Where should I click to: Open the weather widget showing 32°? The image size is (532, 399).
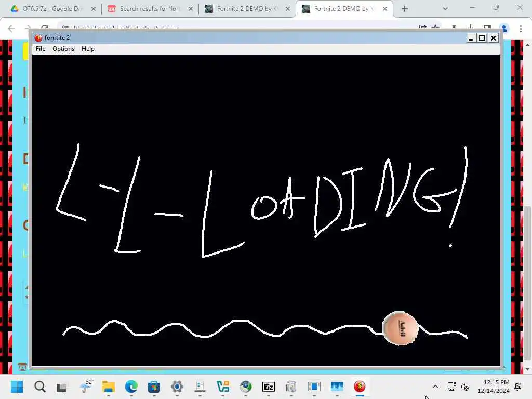point(86,387)
